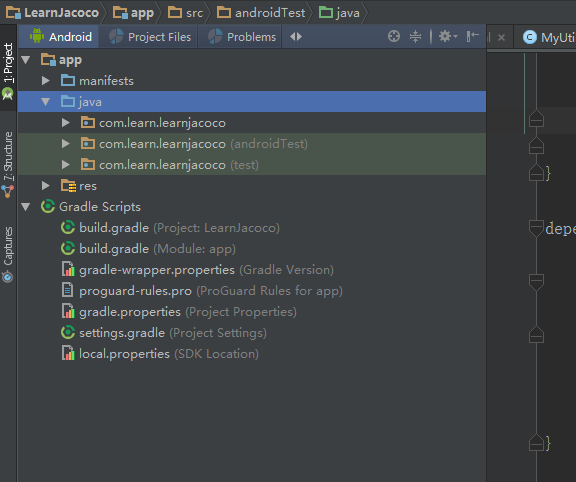Click androidTest breadcrumb
This screenshot has height=482, width=576.
click(261, 12)
